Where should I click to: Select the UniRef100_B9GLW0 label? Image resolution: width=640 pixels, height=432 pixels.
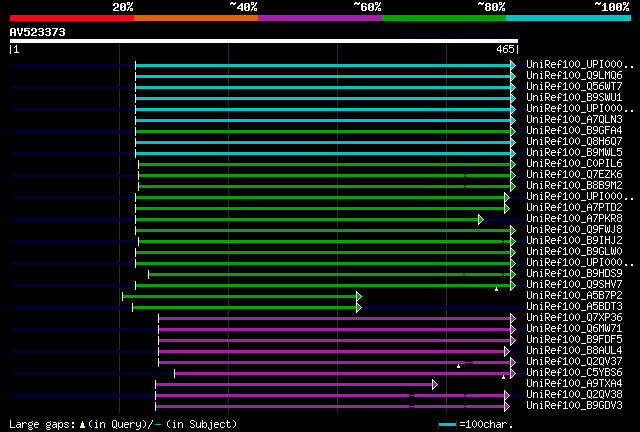574,252
